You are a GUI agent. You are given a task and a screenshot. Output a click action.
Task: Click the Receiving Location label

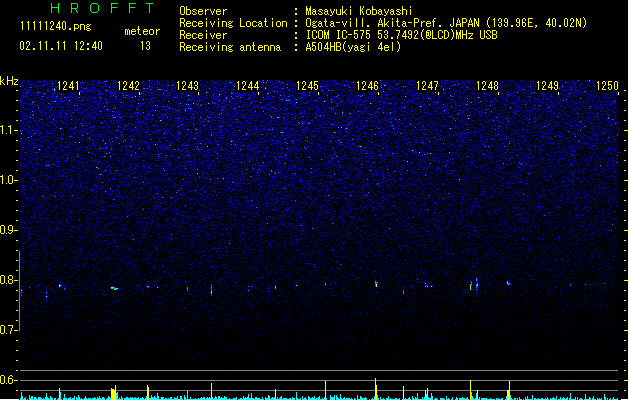[233, 23]
